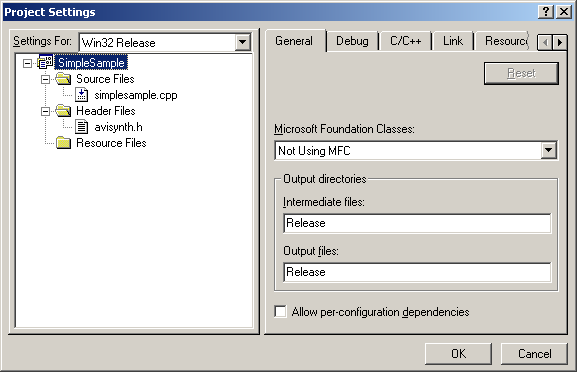Click the Intermediate files input field
The width and height of the screenshot is (577, 372).
tap(417, 223)
